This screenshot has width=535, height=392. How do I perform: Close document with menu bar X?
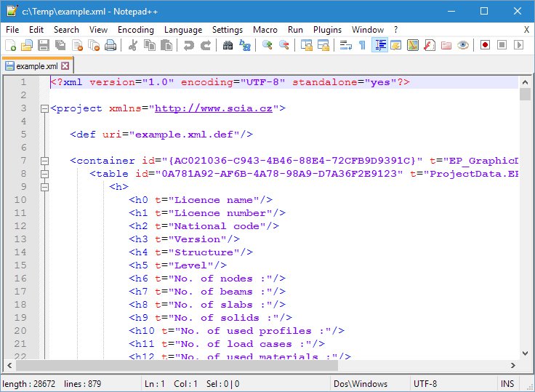pos(526,30)
